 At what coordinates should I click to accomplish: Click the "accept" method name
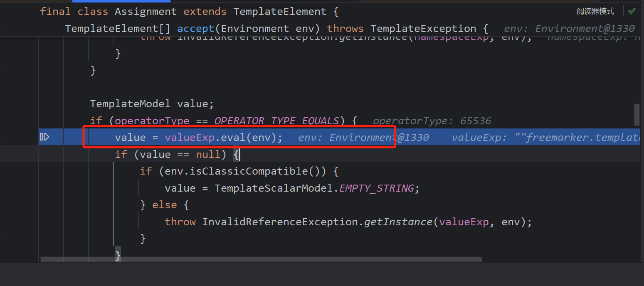click(x=196, y=29)
